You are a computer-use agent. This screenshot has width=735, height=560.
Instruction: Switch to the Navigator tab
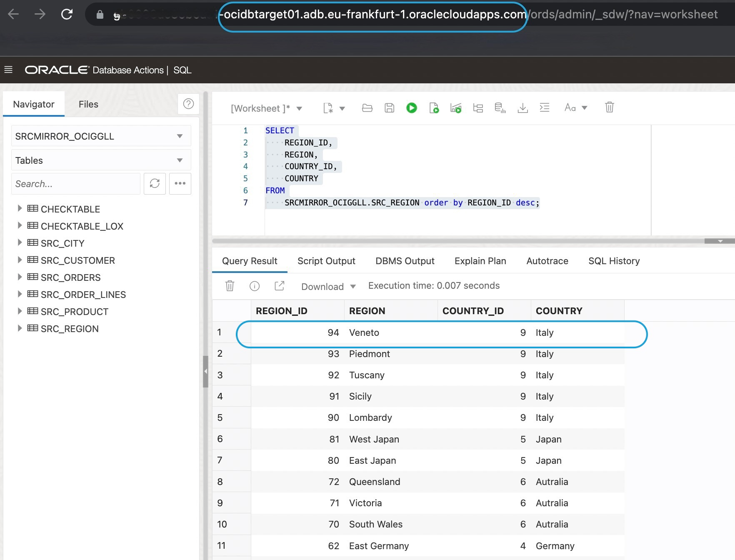pyautogui.click(x=34, y=104)
